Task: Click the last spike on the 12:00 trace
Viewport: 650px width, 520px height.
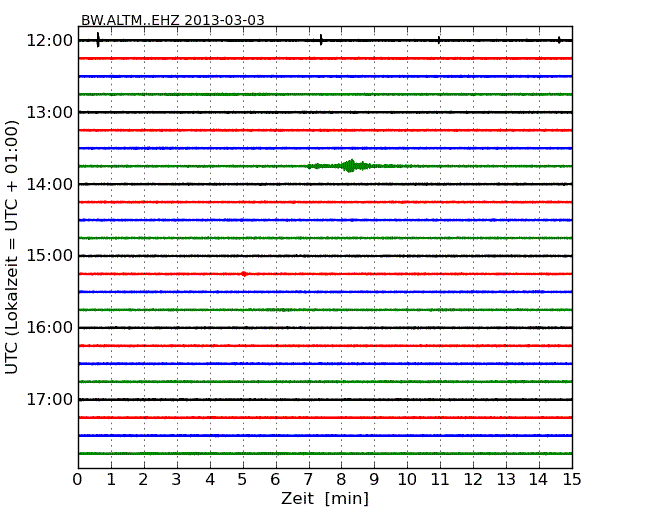Action: click(559, 40)
